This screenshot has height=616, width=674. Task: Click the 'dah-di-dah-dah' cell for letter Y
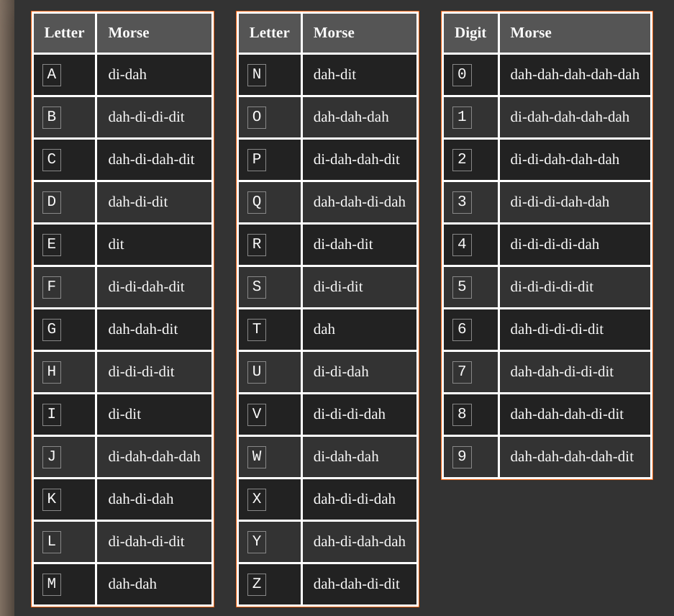(359, 542)
